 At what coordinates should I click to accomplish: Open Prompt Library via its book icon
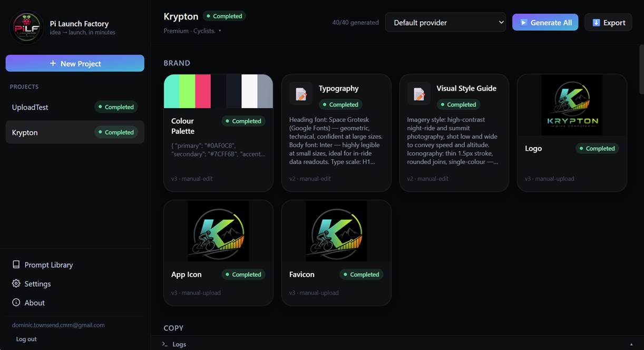pyautogui.click(x=16, y=265)
